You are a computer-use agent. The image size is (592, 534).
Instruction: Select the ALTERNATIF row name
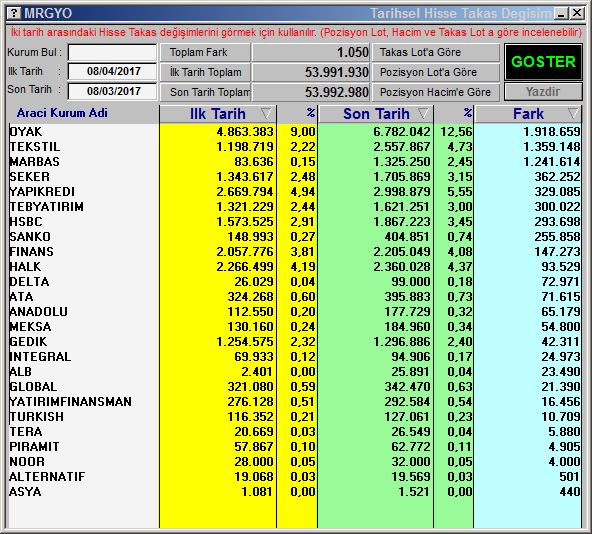[x=47, y=477]
